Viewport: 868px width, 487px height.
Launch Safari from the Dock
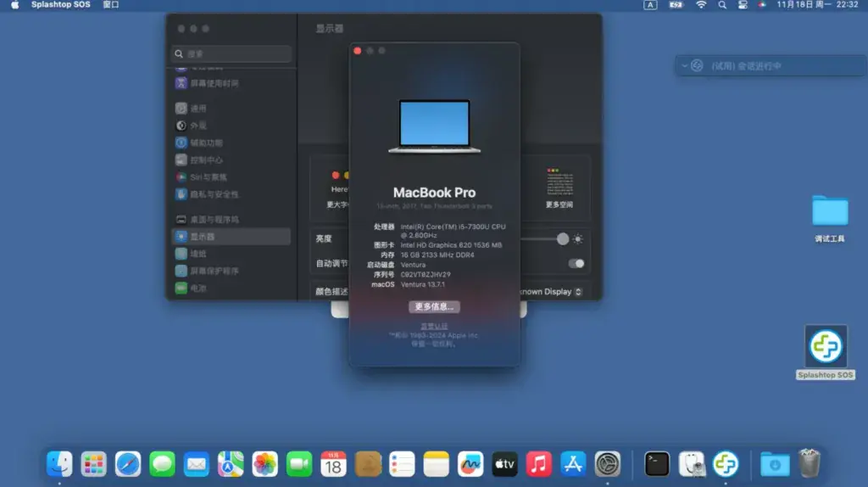[128, 464]
